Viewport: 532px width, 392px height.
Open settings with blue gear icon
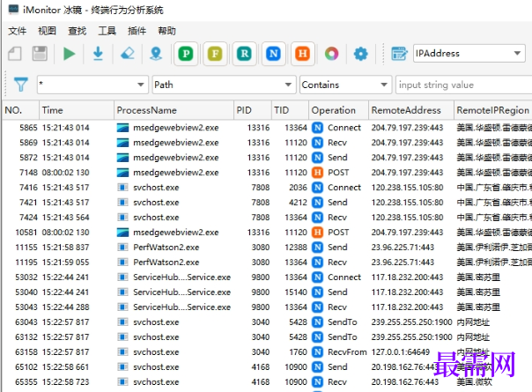click(x=360, y=54)
